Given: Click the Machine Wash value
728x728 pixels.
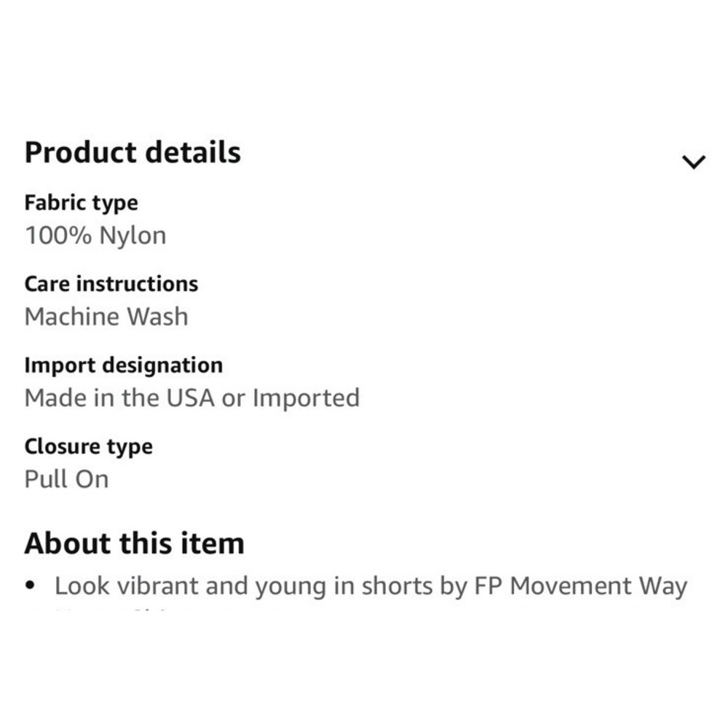Looking at the screenshot, I should [106, 317].
